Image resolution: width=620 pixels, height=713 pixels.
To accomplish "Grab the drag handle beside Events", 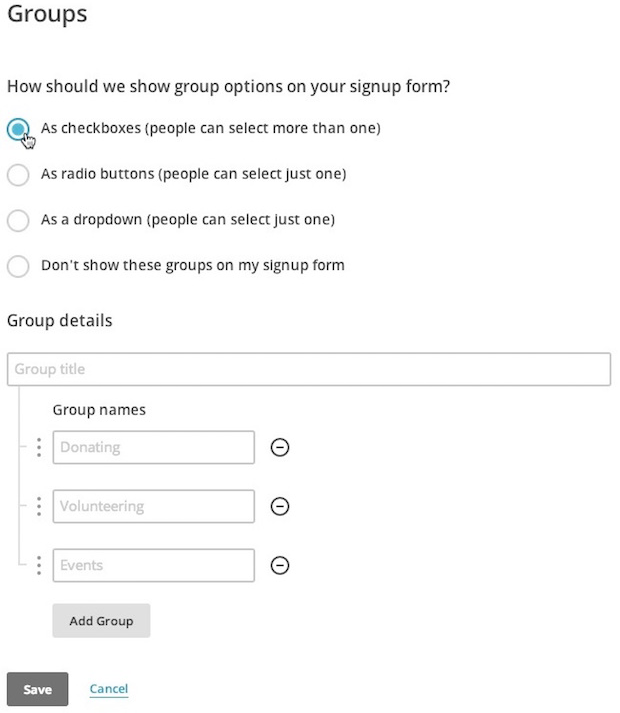I will coord(39,566).
